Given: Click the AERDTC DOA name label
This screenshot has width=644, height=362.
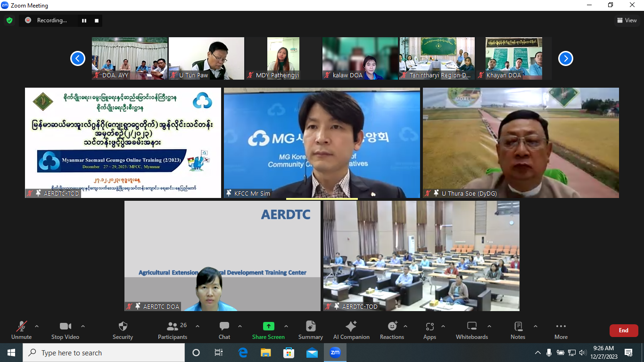Looking at the screenshot, I should point(161,306).
